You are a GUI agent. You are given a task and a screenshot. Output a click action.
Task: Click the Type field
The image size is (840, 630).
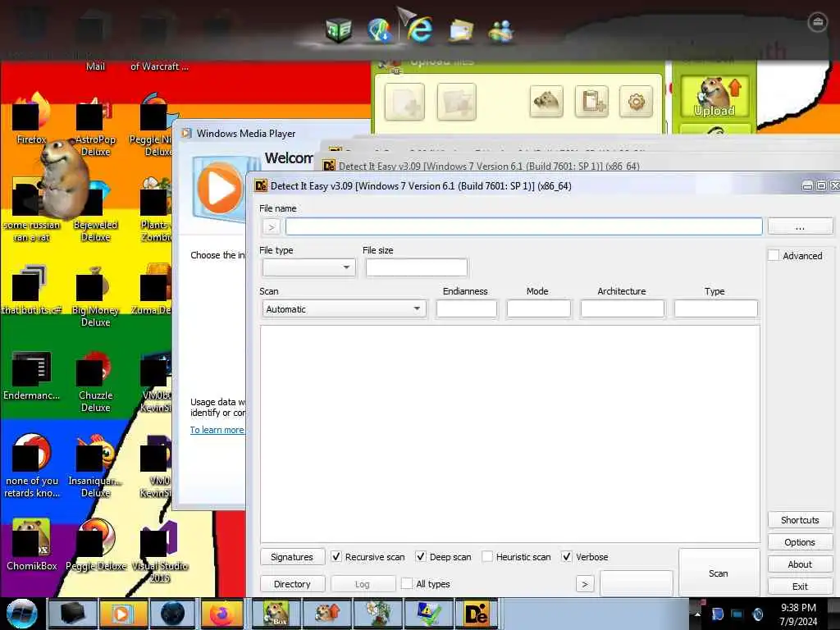pos(715,309)
